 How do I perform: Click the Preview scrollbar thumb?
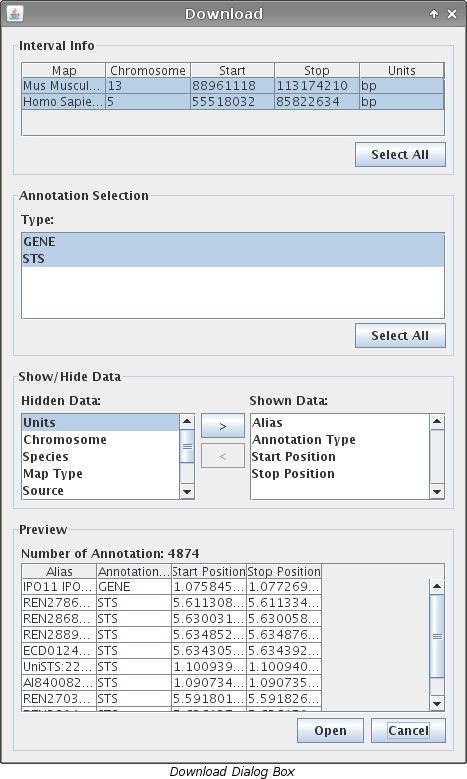(x=437, y=636)
